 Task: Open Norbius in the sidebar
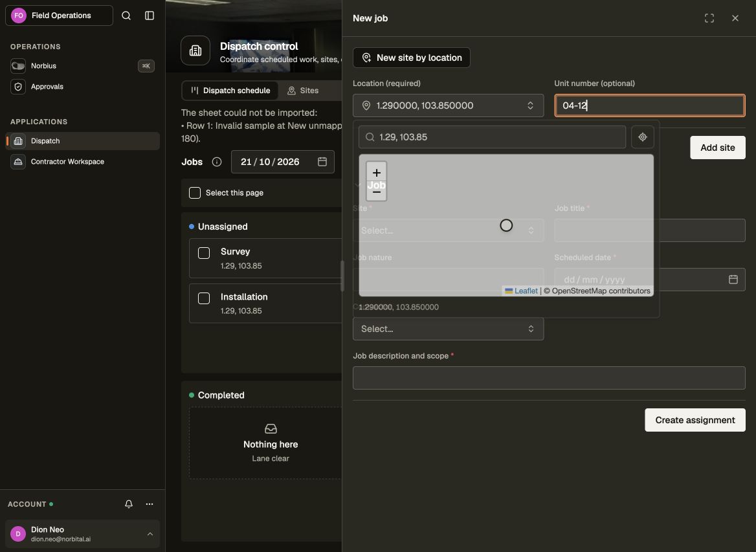click(82, 66)
